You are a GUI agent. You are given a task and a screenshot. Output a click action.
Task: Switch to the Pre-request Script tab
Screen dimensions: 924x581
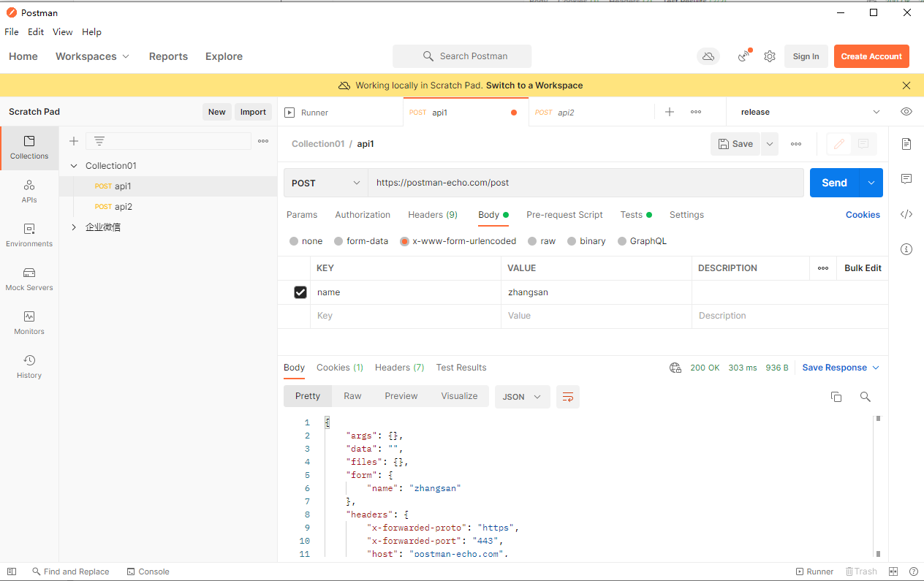[564, 215]
